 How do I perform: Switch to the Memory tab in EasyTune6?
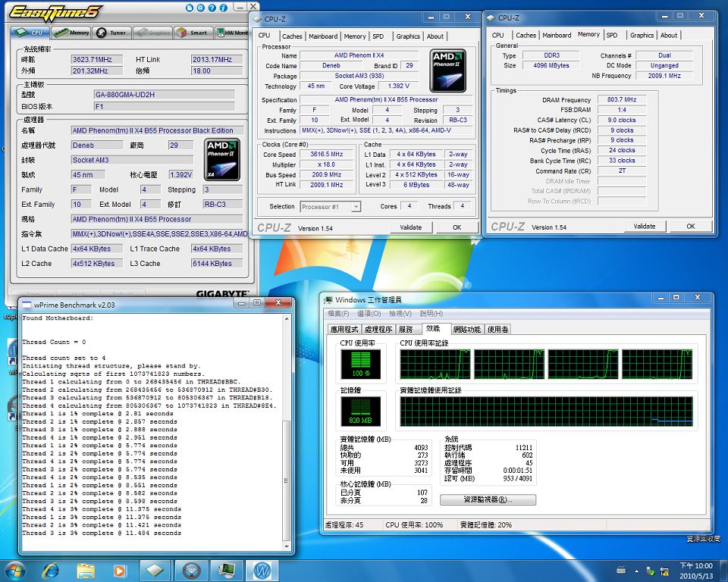coord(71,33)
